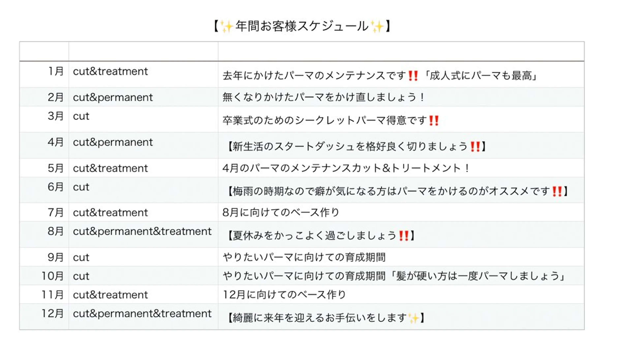Click the red exclamation marks in 3月 row
The image size is (633, 364).
pos(434,121)
